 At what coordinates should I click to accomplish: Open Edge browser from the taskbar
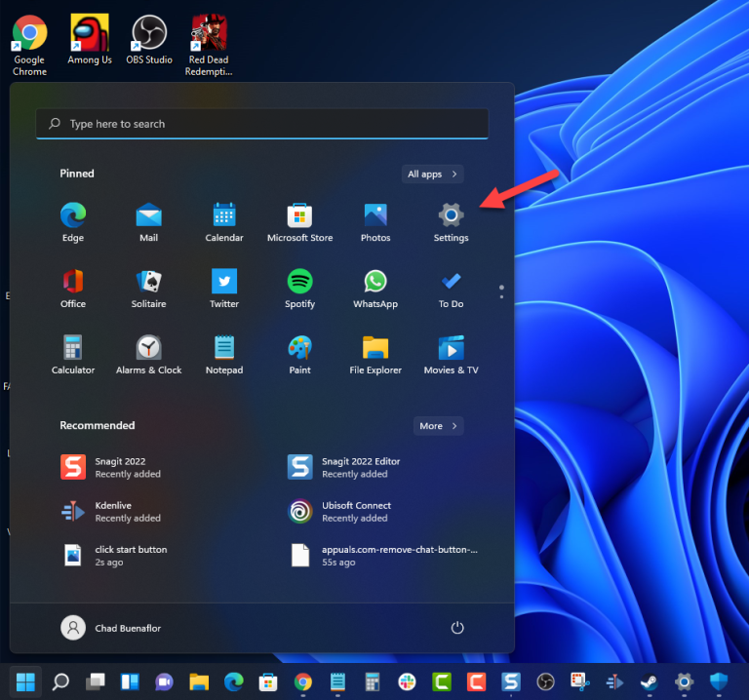pyautogui.click(x=234, y=681)
